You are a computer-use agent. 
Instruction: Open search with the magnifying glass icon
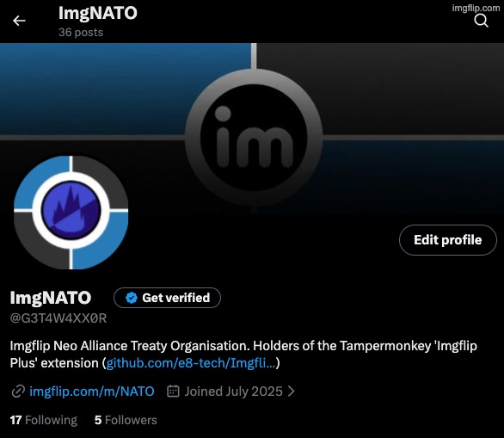click(x=481, y=21)
